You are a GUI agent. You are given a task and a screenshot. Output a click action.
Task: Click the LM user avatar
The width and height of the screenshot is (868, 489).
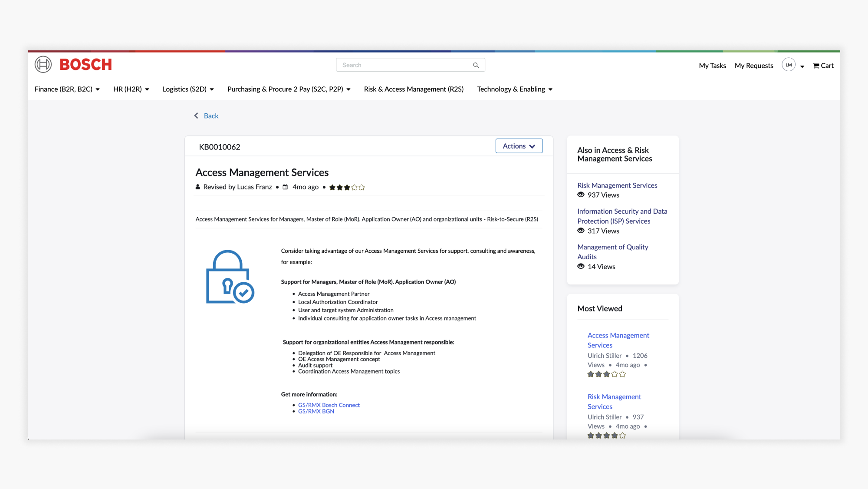pyautogui.click(x=788, y=65)
